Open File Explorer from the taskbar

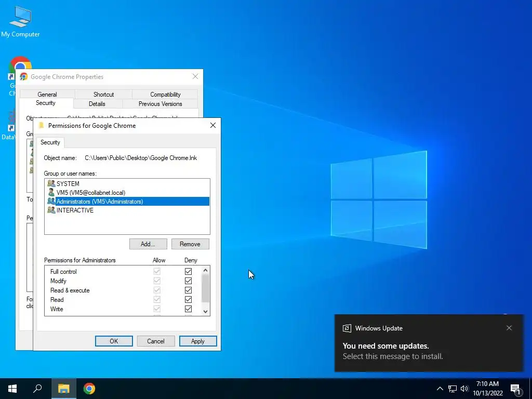pos(63,389)
